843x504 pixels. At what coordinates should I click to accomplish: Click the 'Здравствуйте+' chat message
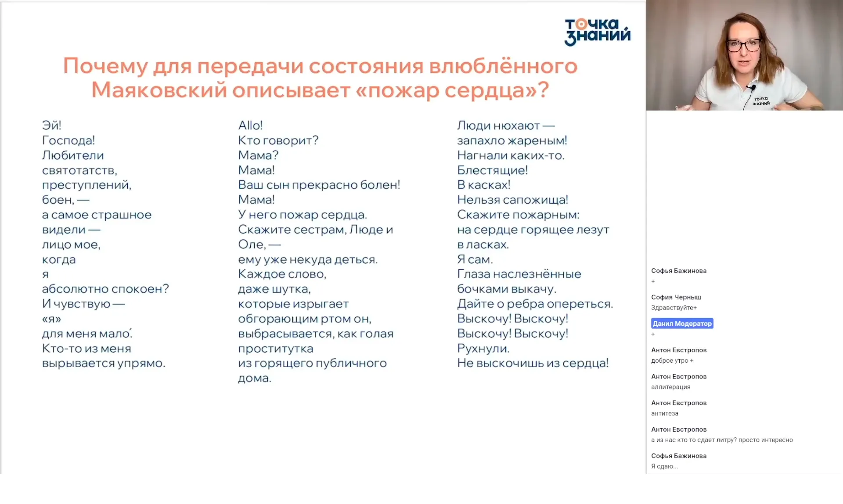pos(674,307)
